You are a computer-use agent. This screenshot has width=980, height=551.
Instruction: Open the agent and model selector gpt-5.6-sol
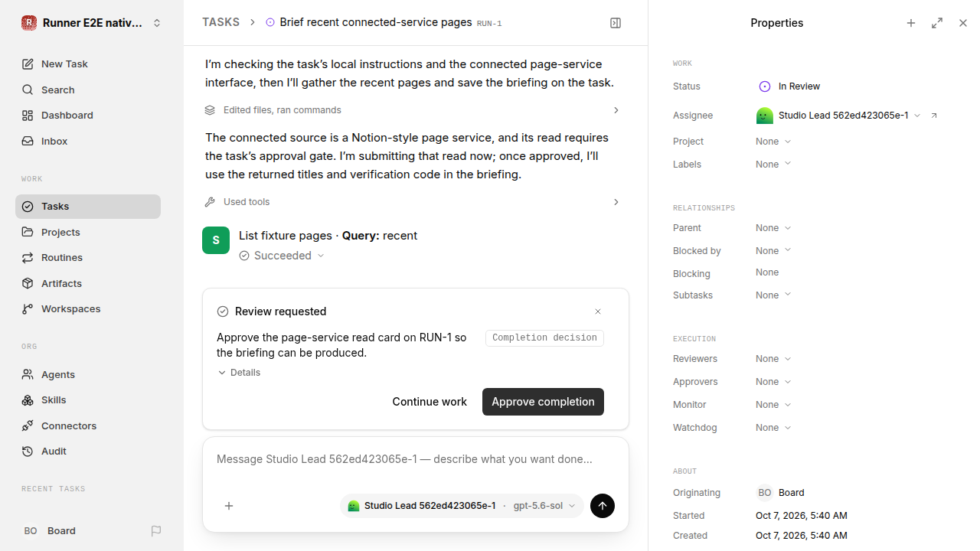pyautogui.click(x=462, y=506)
